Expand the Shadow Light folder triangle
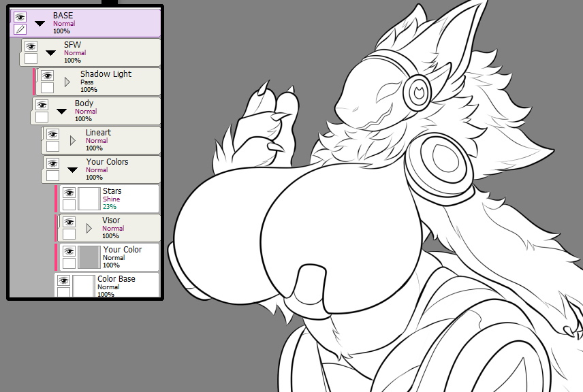The image size is (583, 392). point(67,82)
